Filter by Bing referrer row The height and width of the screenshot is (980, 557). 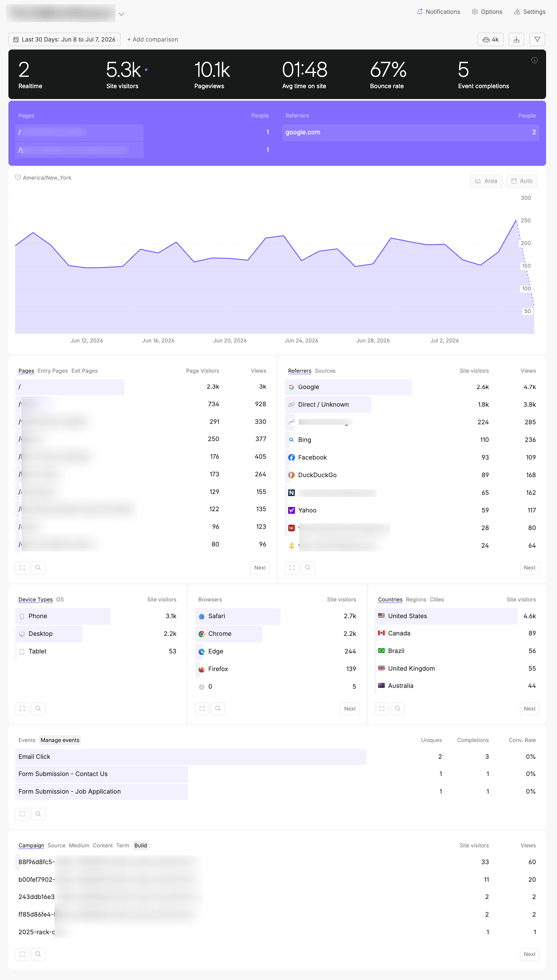point(412,440)
